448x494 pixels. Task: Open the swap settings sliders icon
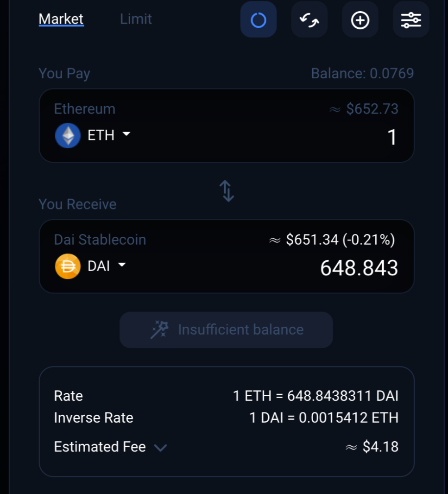[411, 20]
